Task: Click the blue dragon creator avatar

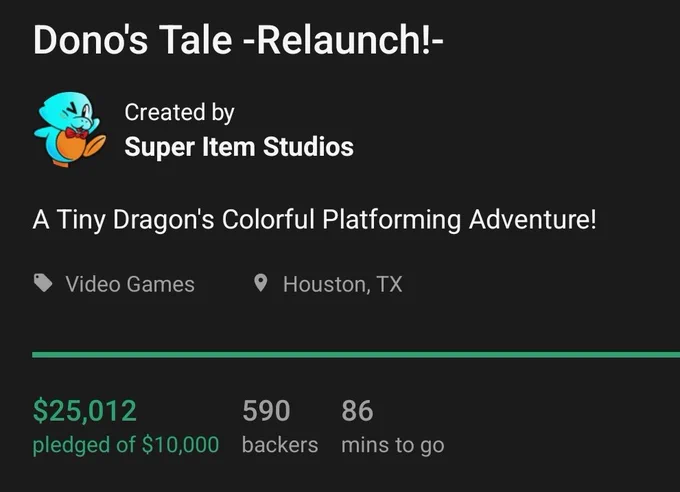Action: coord(70,129)
